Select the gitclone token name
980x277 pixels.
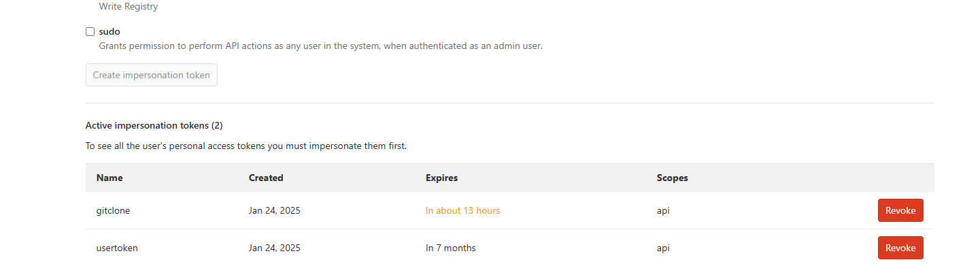tap(113, 210)
